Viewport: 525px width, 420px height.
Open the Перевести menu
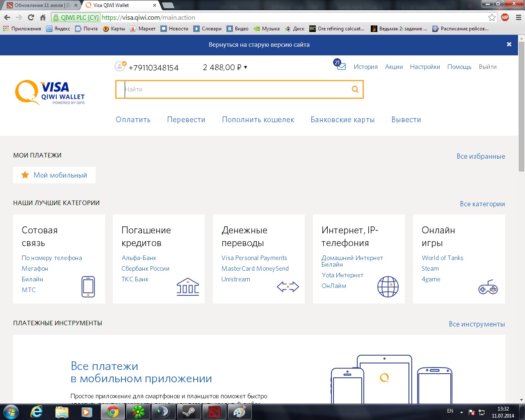pos(186,120)
